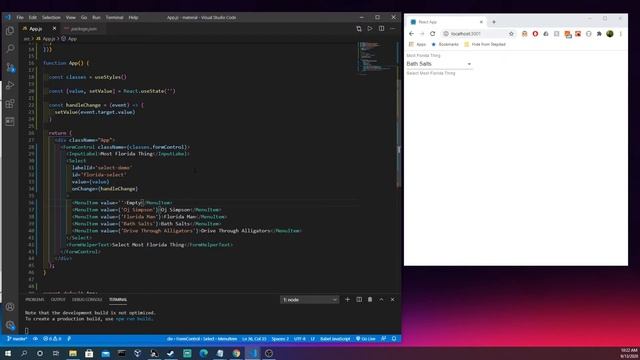This screenshot has height=360, width=640.
Task: Open the Windows Start menu
Action: click(x=8, y=353)
